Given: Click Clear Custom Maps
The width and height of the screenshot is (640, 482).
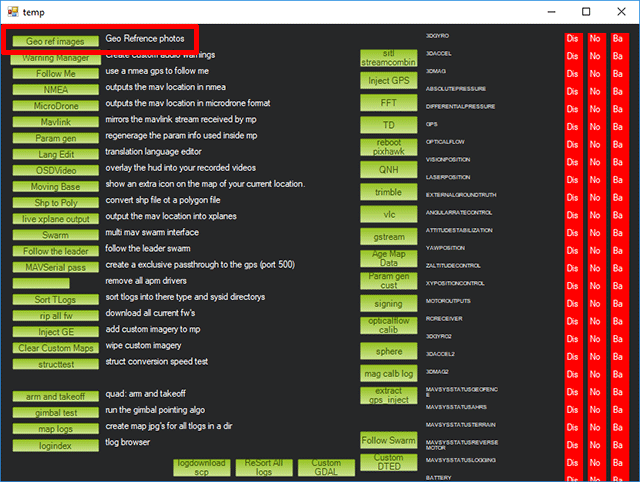Looking at the screenshot, I should click(x=55, y=348).
